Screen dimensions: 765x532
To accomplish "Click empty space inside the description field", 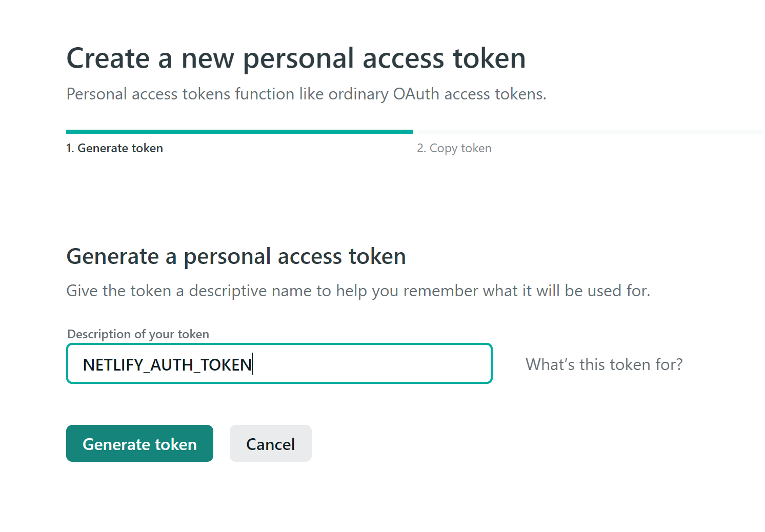I will tap(369, 364).
